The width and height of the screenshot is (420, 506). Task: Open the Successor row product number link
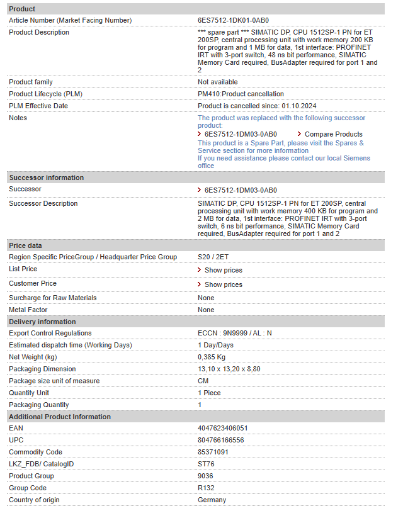240,190
